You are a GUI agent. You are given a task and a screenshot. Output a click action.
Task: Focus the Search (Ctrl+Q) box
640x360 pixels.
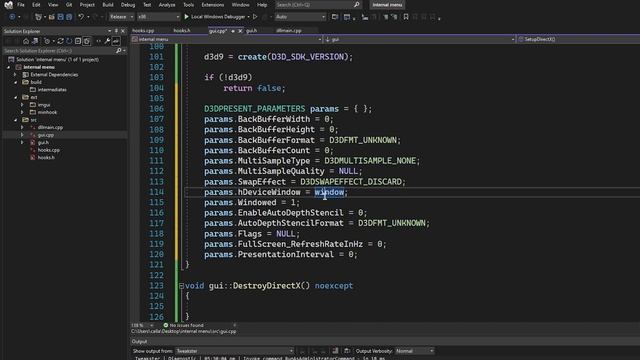(x=318, y=5)
